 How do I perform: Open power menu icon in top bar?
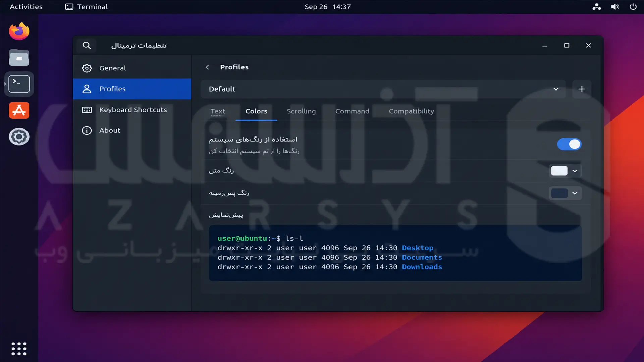633,7
